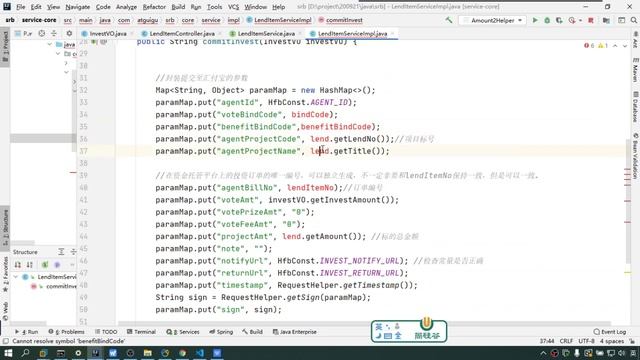Viewport: 640px width, 360px height.
Task: Click UTF-8 encoding in status bar
Action: pos(586,341)
